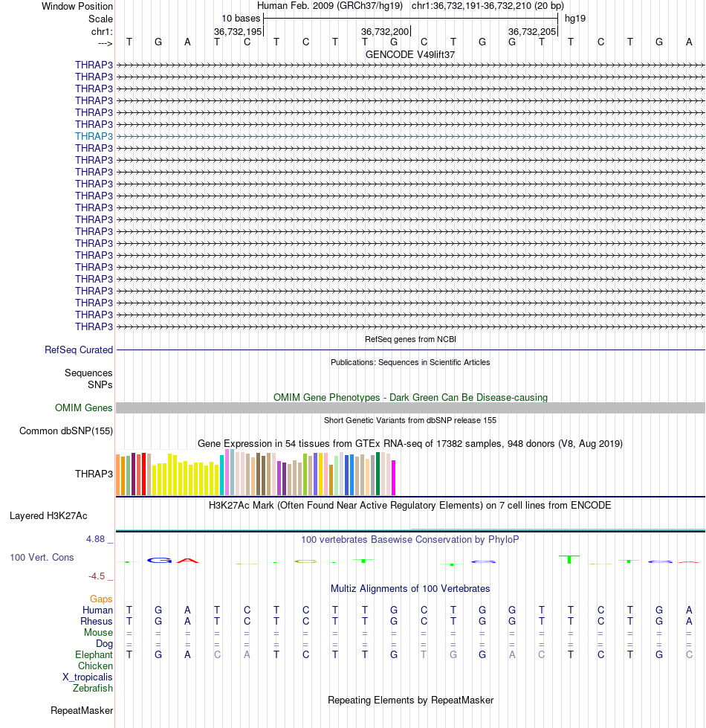Open the H3K27Ac Mark track title
The image size is (706, 728).
point(410,505)
